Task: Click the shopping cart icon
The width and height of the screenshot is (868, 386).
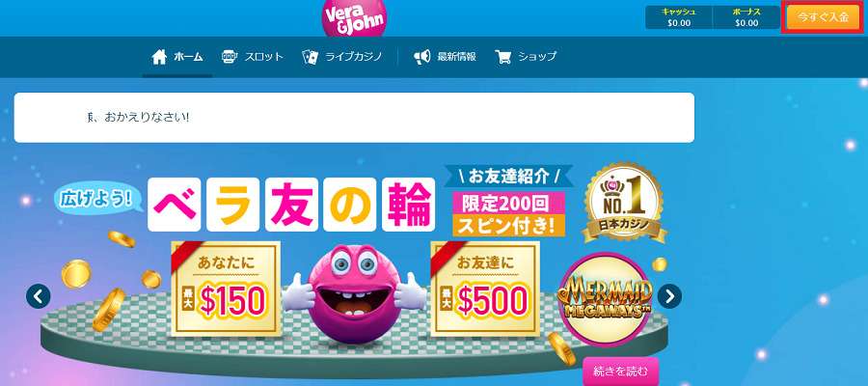Action: (503, 57)
